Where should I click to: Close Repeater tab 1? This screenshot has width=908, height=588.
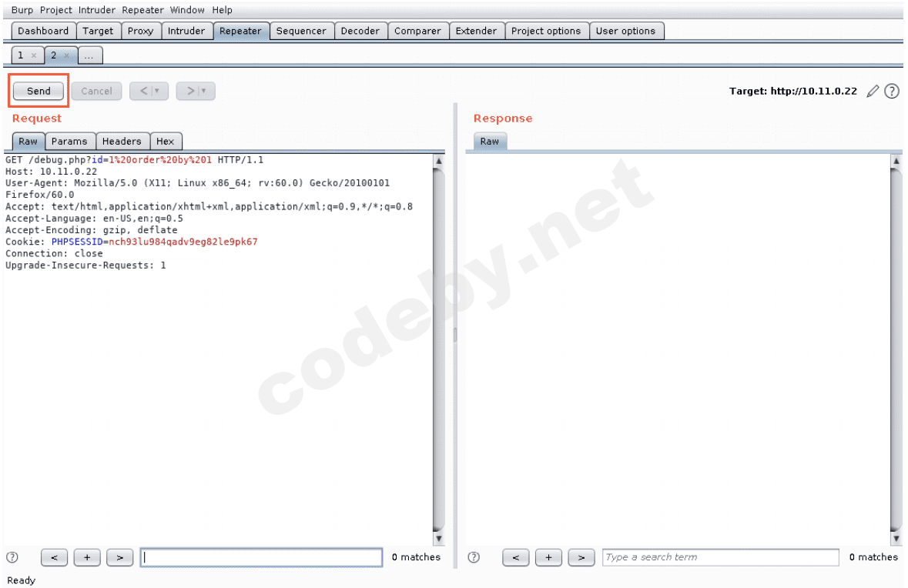tap(34, 55)
